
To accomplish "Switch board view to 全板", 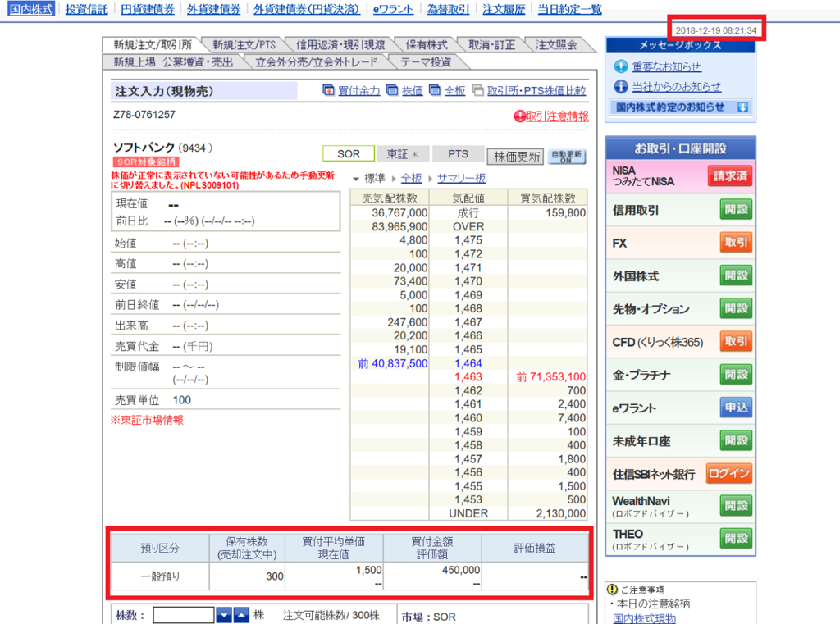I will coord(412,179).
